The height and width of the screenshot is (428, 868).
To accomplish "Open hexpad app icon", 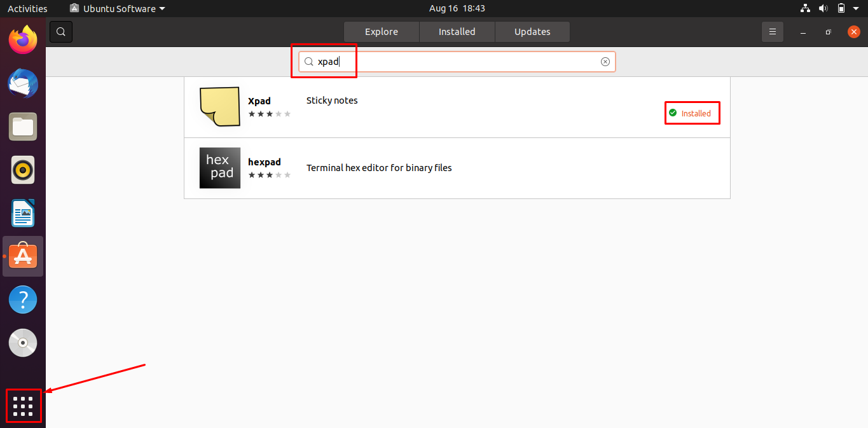I will pos(219,168).
